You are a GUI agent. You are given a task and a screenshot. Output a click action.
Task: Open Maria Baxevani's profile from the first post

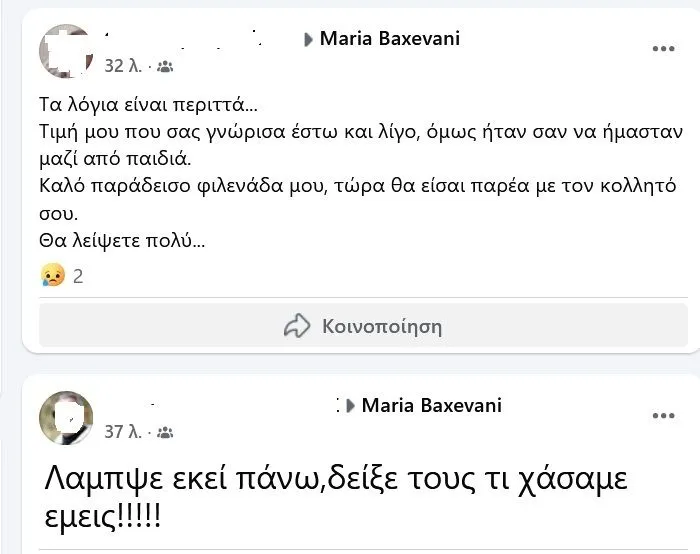click(390, 38)
